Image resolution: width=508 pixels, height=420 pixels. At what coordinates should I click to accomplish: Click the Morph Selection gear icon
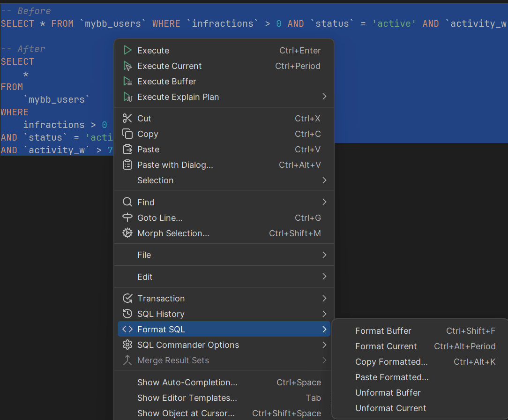(x=127, y=233)
